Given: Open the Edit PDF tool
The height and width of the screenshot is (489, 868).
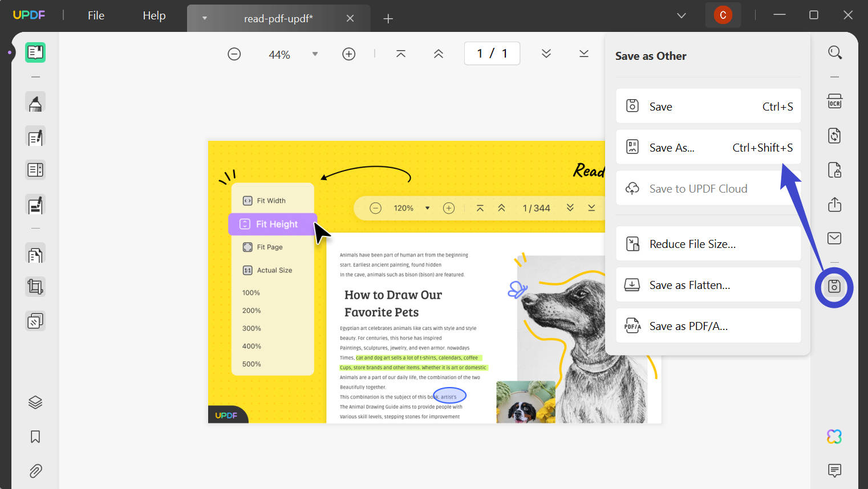Looking at the screenshot, I should point(35,137).
